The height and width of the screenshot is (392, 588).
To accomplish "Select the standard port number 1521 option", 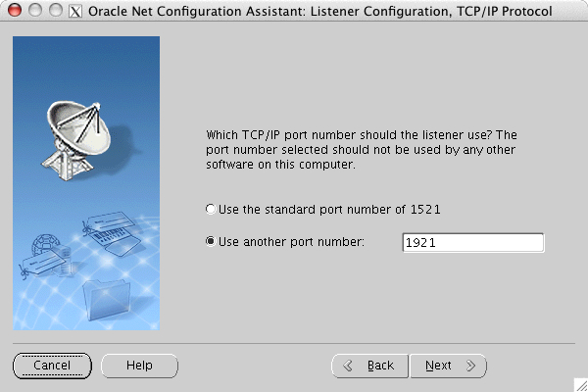I will tap(210, 210).
